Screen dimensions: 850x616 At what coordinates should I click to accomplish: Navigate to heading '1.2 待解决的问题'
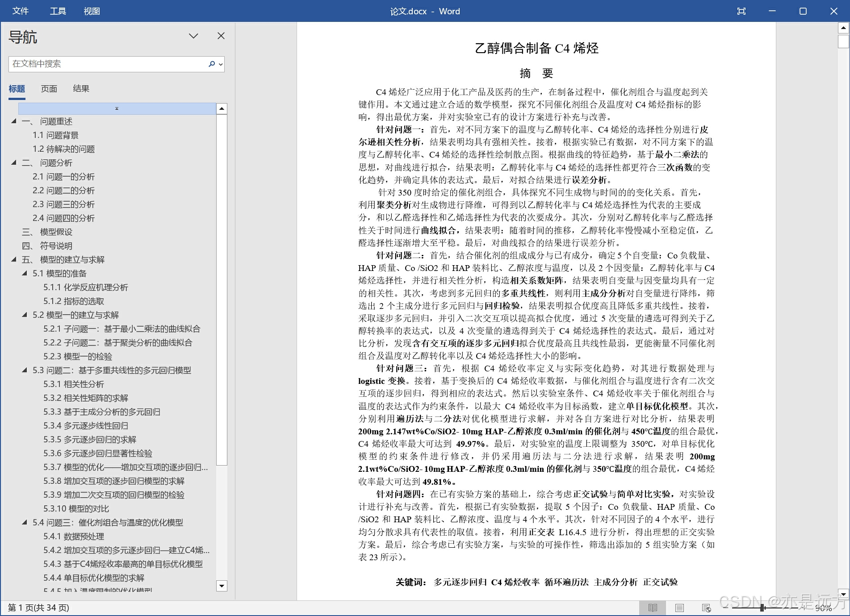pyautogui.click(x=63, y=149)
